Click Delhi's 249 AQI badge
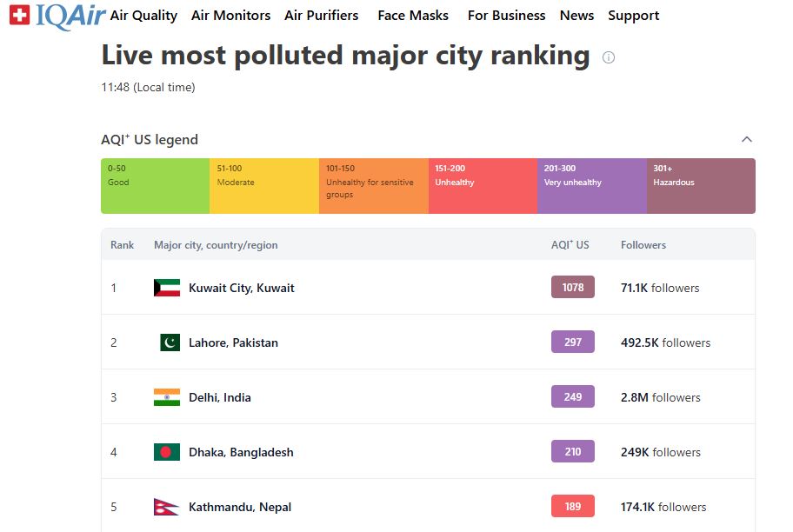Viewport: 793px width, 532px height. click(572, 397)
